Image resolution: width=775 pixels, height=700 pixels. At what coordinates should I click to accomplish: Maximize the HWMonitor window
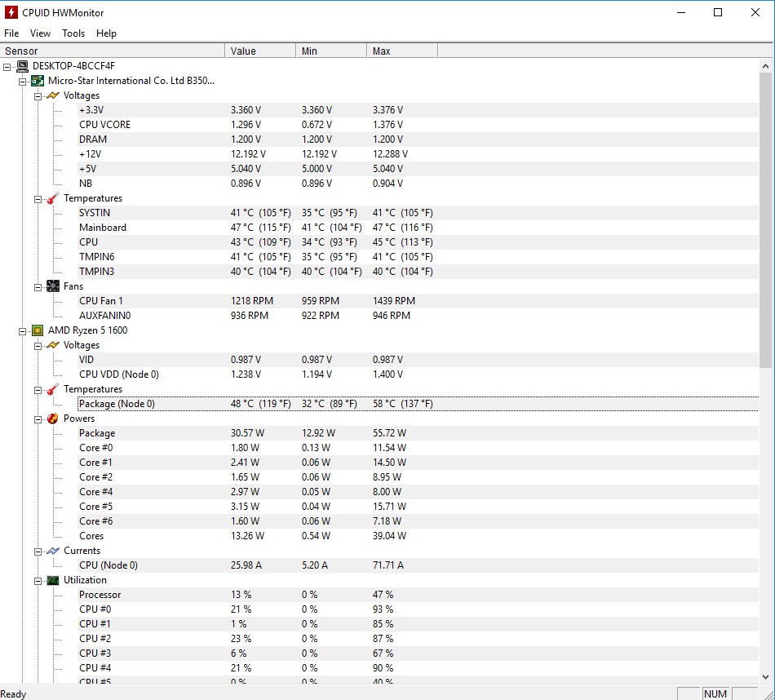tap(718, 12)
